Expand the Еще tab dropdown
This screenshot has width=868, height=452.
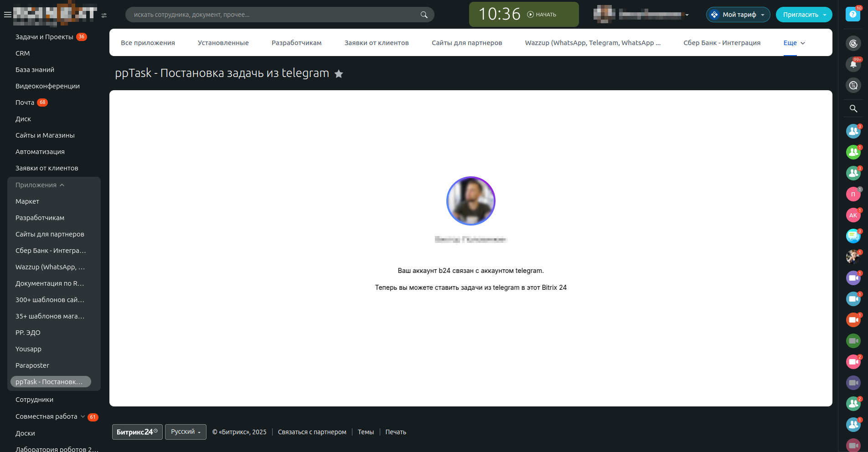point(794,43)
